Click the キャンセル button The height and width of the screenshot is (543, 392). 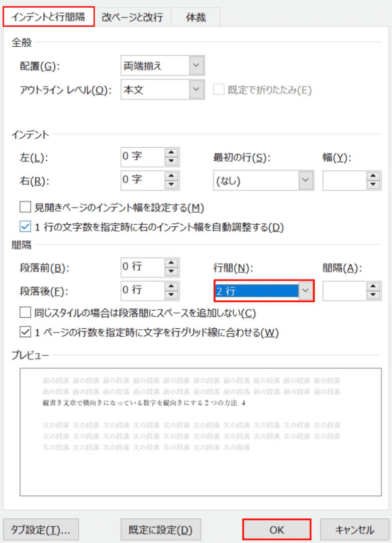tap(355, 529)
